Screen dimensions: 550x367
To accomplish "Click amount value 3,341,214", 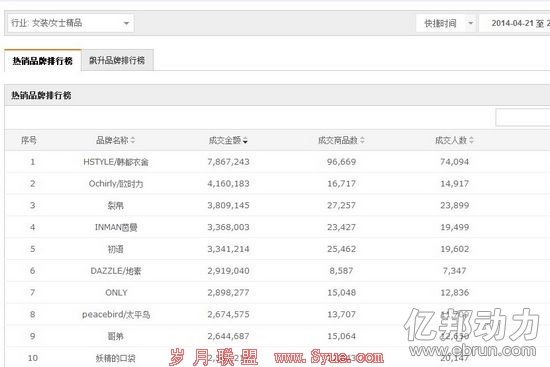I will (228, 249).
